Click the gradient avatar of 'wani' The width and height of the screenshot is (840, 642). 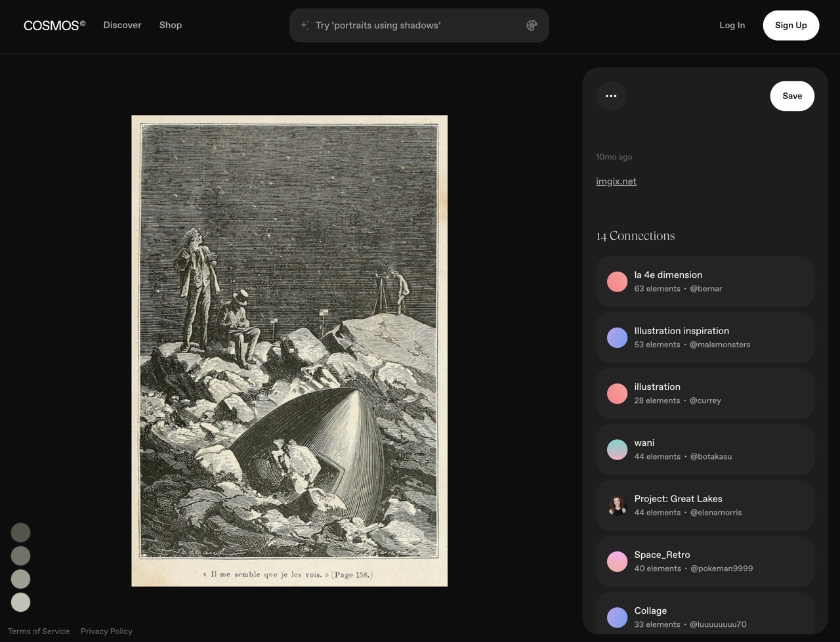(617, 450)
